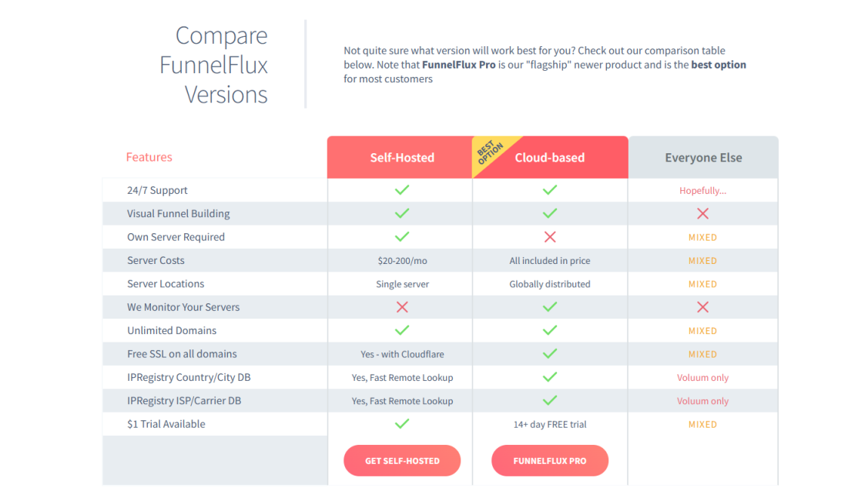Image resolution: width=868 pixels, height=491 pixels.
Task: Click 'Yes - with Cloudflare' SSL cell
Action: pos(402,354)
